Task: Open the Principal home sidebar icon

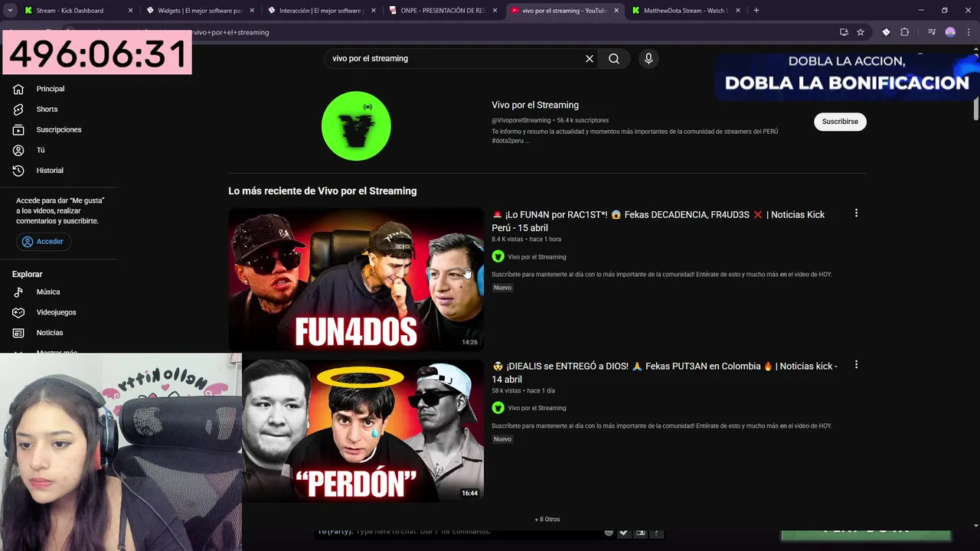Action: click(x=18, y=89)
